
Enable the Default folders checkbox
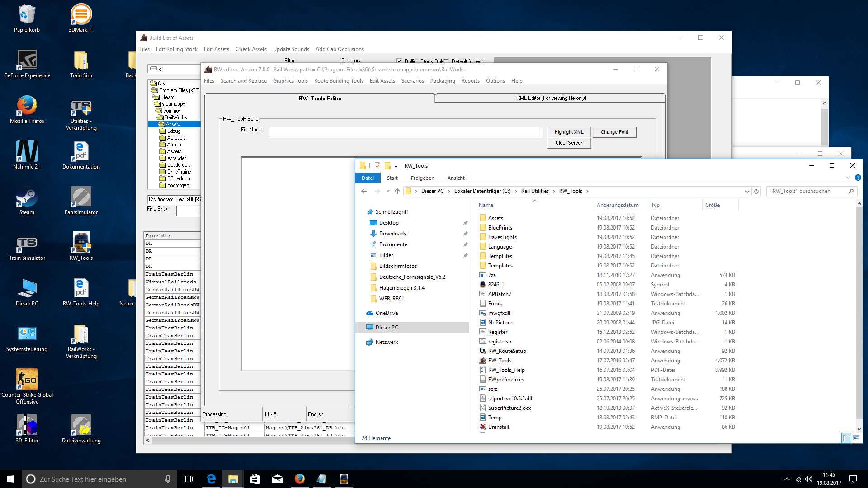point(447,61)
